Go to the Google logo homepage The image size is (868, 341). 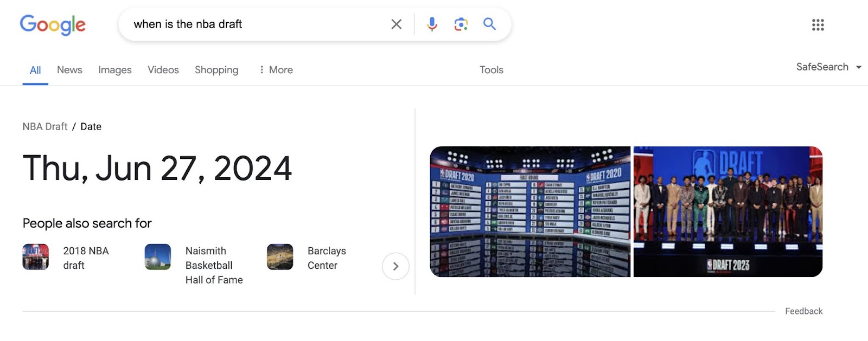53,24
